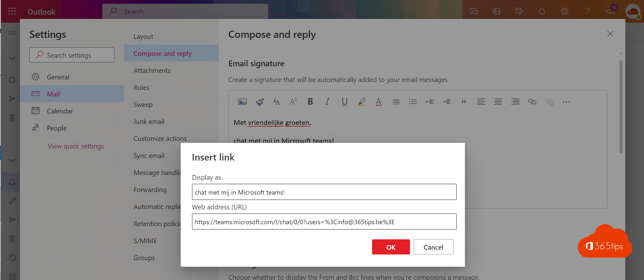Confirm the link with OK button

pyautogui.click(x=391, y=247)
